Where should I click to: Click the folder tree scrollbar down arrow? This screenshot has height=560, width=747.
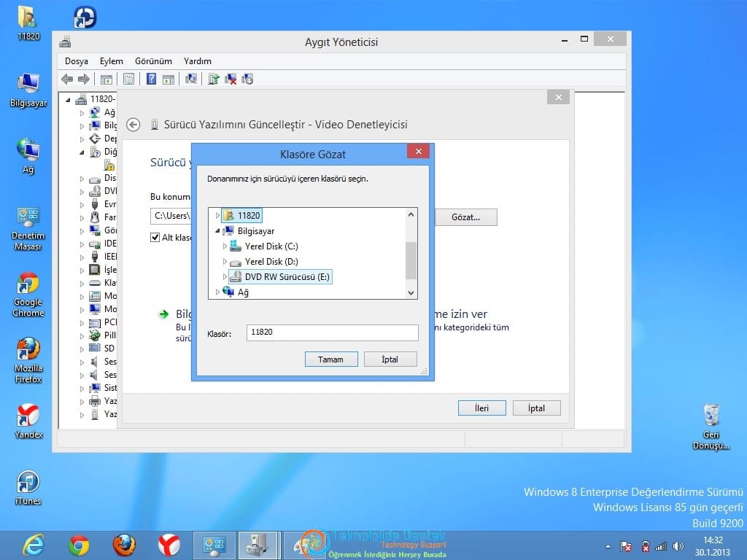pyautogui.click(x=411, y=293)
